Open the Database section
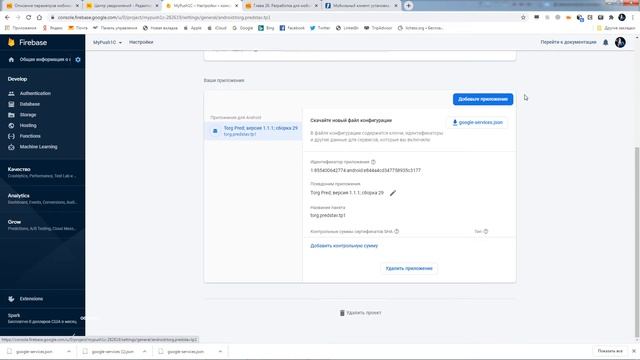This screenshot has height=360, width=640. pyautogui.click(x=29, y=104)
